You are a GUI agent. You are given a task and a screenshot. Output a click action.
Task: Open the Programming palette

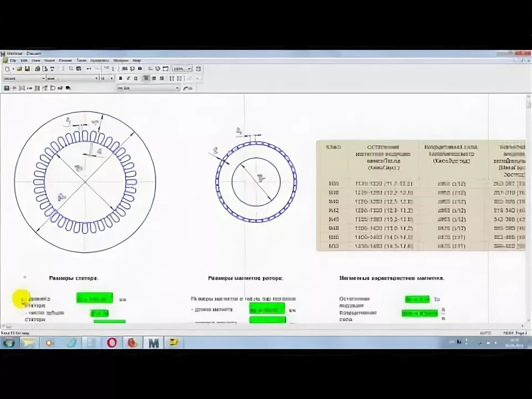pyautogui.click(x=53, y=88)
